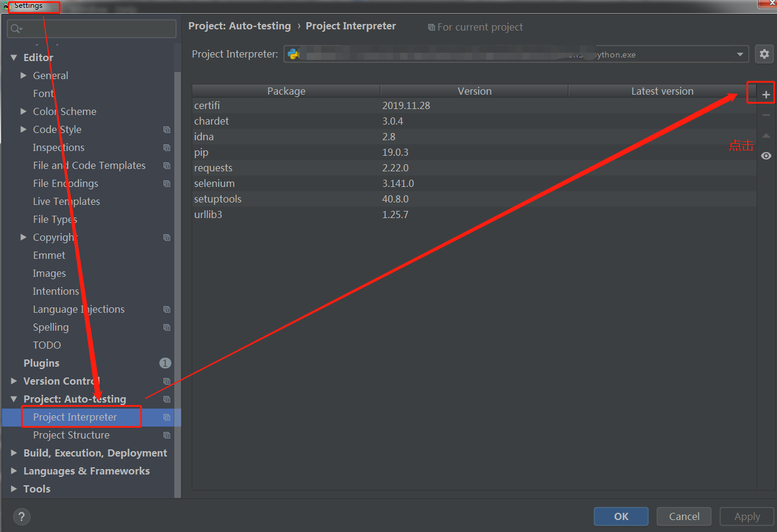This screenshot has width=777, height=532.
Task: Expand the General subtree
Action: tap(23, 75)
